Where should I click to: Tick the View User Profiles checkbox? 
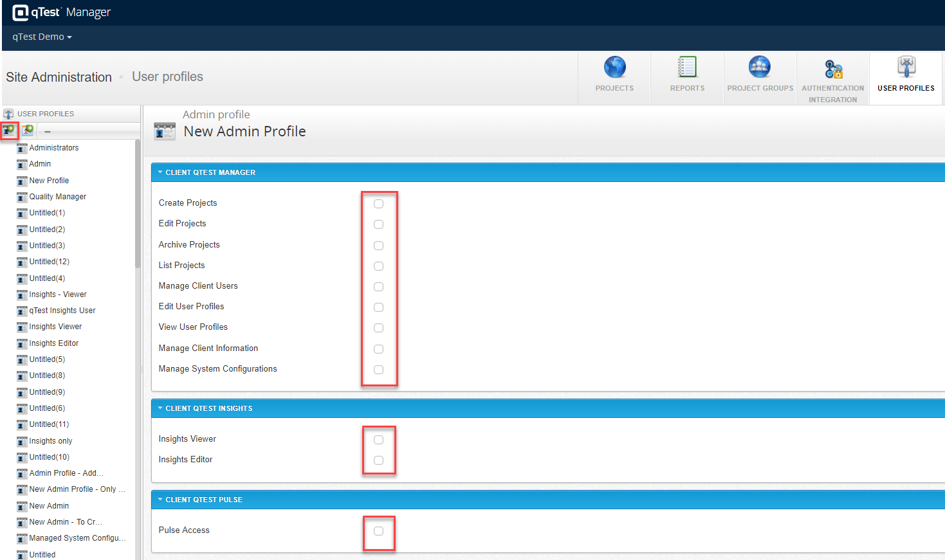(379, 328)
